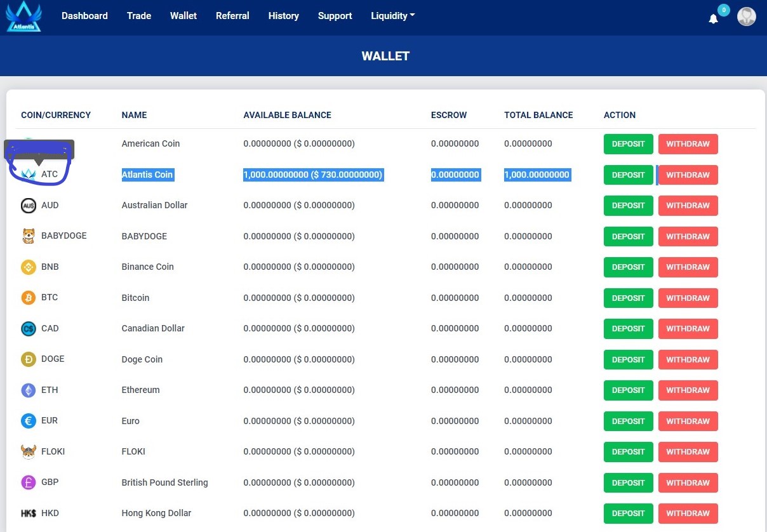The width and height of the screenshot is (767, 532).
Task: Withdraw Ethereum
Action: point(688,390)
